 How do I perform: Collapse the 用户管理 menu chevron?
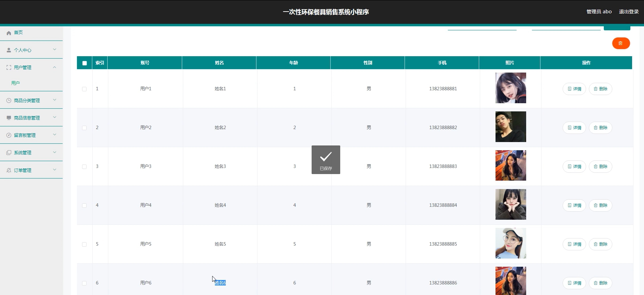point(54,67)
